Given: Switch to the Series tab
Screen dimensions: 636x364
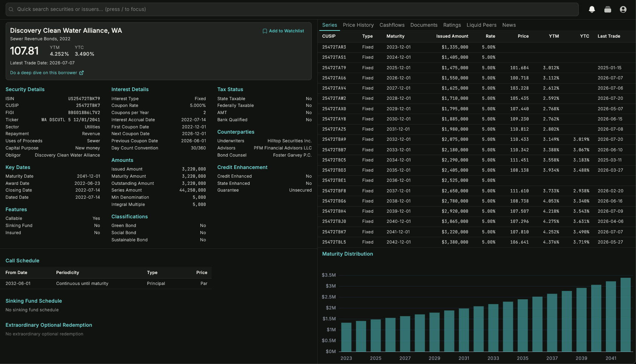Looking at the screenshot, I should (329, 25).
